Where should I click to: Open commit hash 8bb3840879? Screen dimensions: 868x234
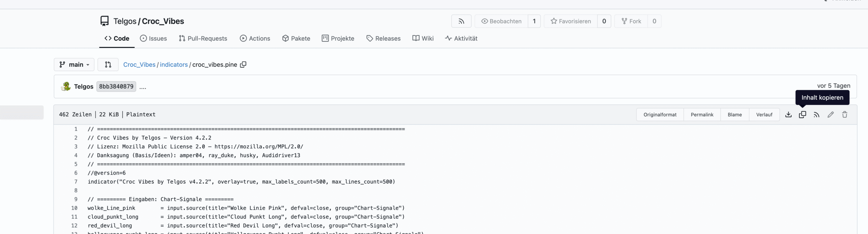[x=116, y=86]
